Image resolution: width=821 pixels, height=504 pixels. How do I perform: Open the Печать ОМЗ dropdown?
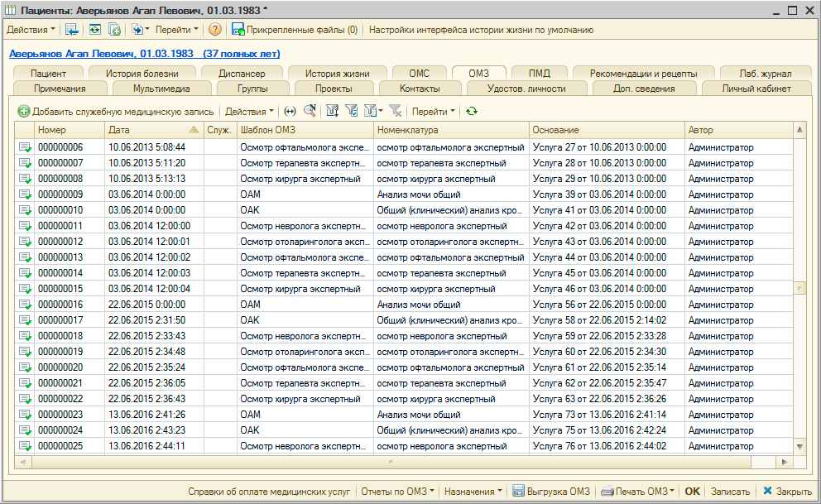(x=643, y=491)
